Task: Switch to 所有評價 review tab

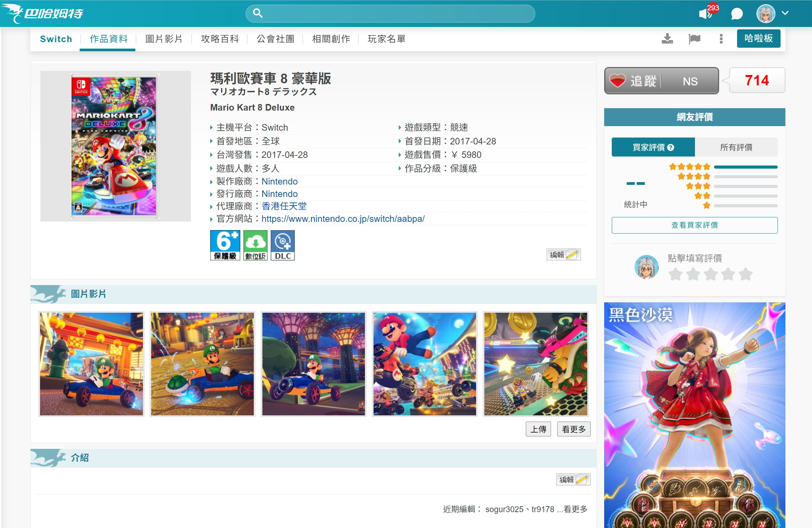Action: pyautogui.click(x=736, y=147)
